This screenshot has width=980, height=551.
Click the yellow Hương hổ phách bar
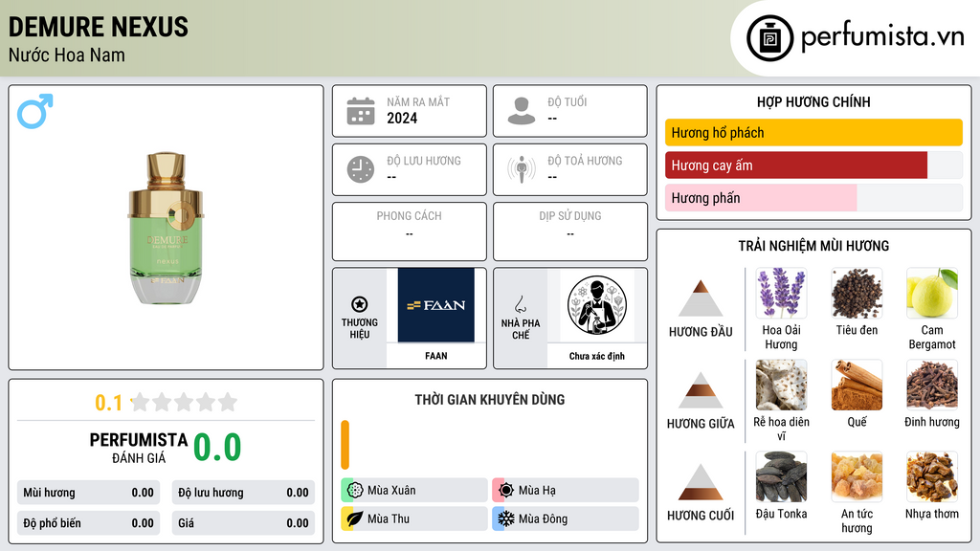click(813, 132)
